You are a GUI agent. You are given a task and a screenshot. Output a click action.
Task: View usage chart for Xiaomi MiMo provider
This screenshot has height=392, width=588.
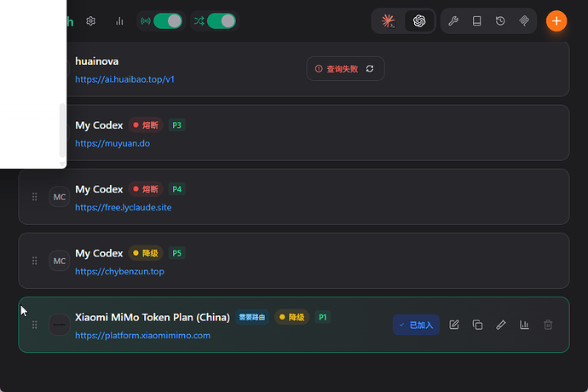tap(524, 325)
